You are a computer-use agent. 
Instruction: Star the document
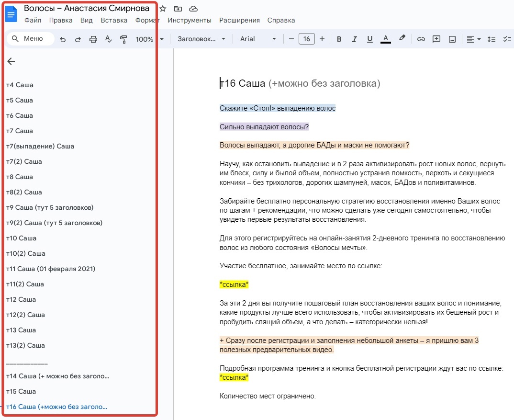pyautogui.click(x=163, y=9)
